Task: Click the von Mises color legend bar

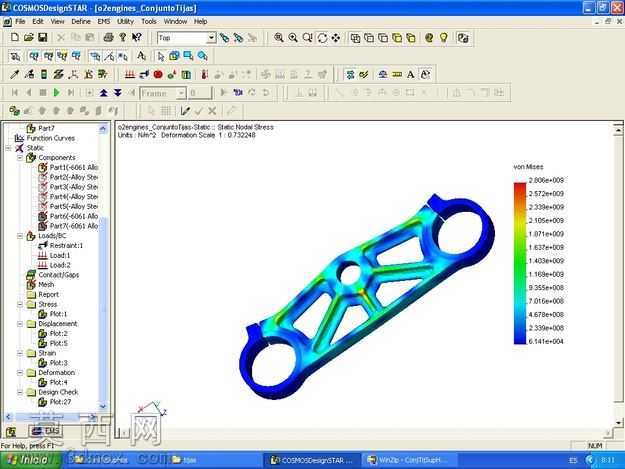Action: 520,263
